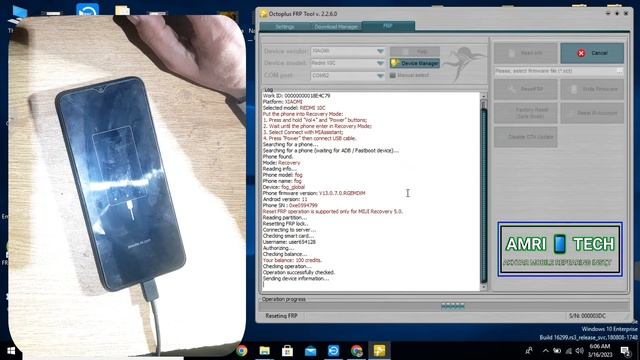Click 'Sending device information...' log line
This screenshot has height=360, width=640.
point(296,278)
